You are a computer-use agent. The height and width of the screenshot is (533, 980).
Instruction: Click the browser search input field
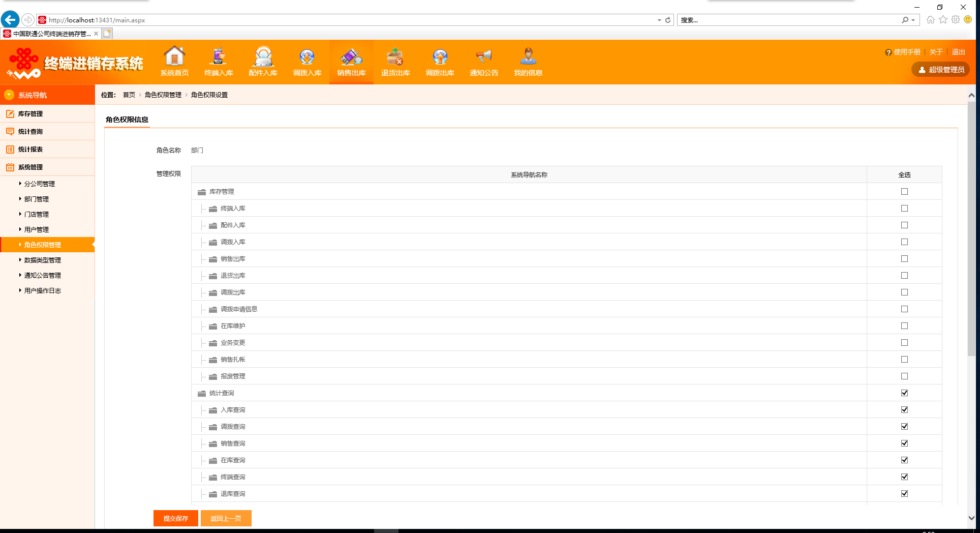(790, 20)
